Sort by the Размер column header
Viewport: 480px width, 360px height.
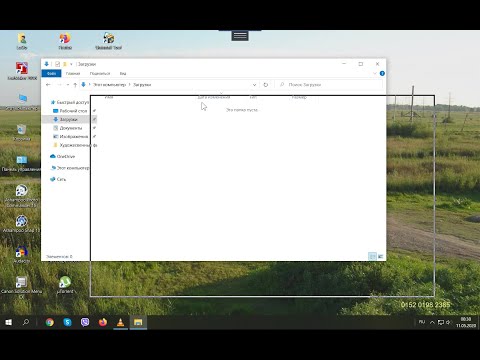point(299,97)
